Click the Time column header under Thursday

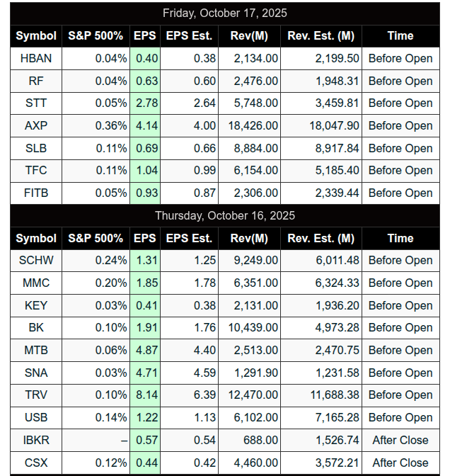[x=400, y=238]
